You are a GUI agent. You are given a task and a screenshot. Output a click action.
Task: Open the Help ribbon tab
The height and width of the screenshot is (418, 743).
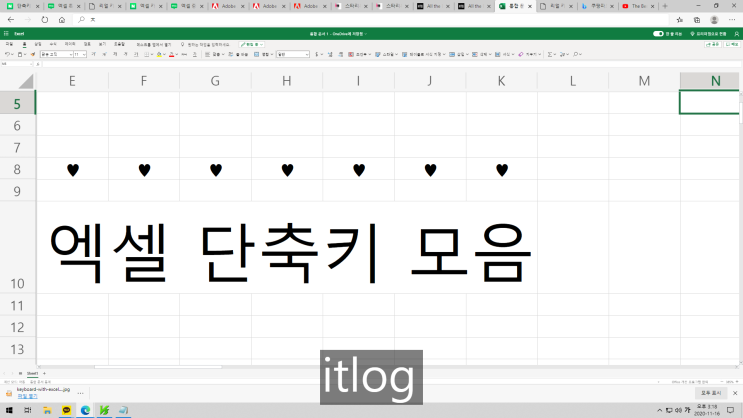(119, 44)
